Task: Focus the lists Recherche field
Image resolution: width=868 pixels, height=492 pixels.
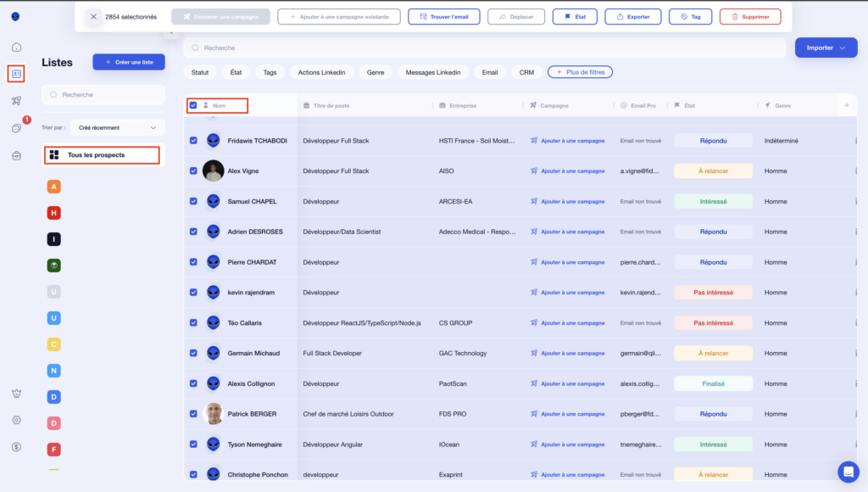Action: (x=103, y=95)
